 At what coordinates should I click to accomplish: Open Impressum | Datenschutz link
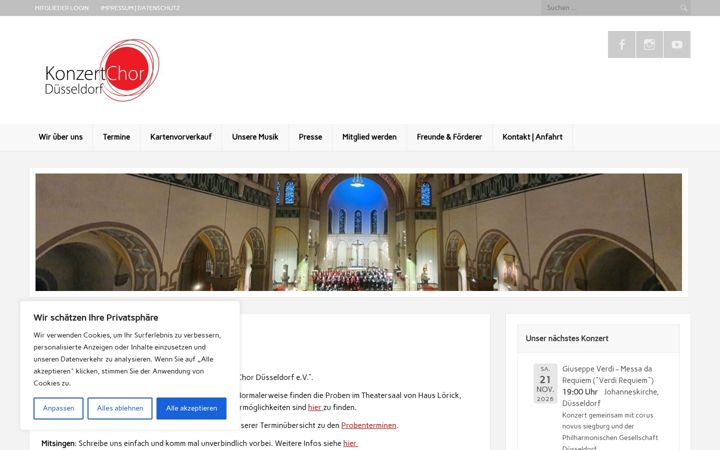pyautogui.click(x=140, y=8)
